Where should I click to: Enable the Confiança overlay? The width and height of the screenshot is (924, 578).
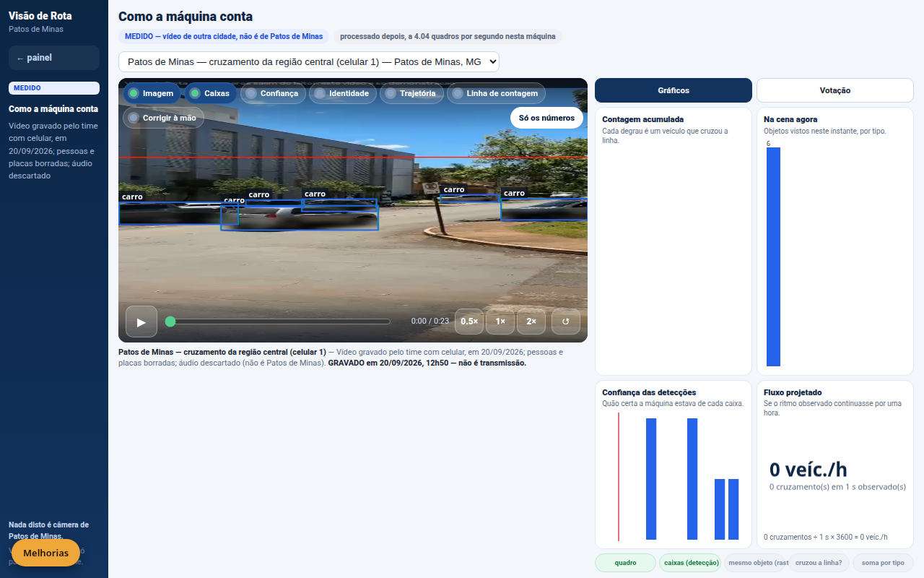(271, 93)
